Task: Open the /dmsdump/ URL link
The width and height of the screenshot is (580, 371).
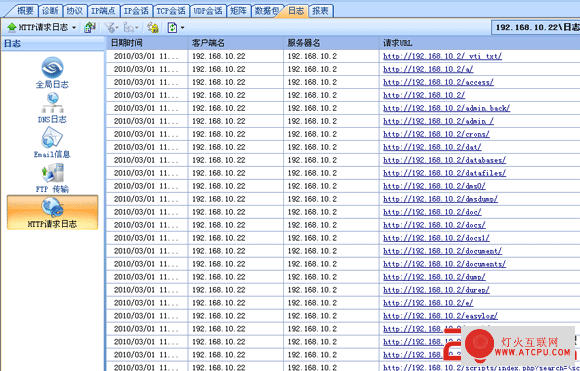Action: click(x=441, y=199)
